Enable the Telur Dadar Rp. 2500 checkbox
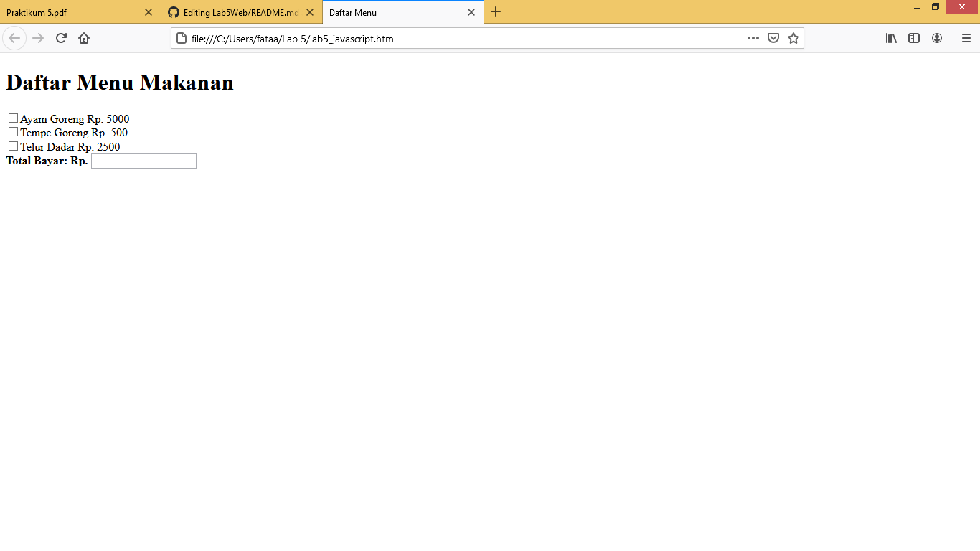 click(x=12, y=146)
